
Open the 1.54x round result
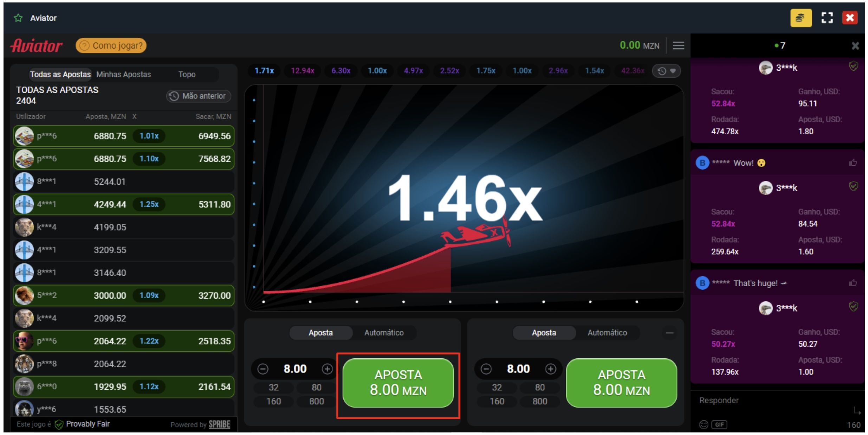[x=594, y=71]
